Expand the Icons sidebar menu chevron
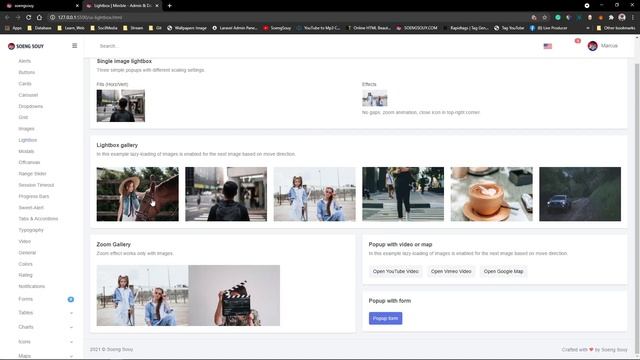This screenshot has height=360, width=640. tap(71, 342)
